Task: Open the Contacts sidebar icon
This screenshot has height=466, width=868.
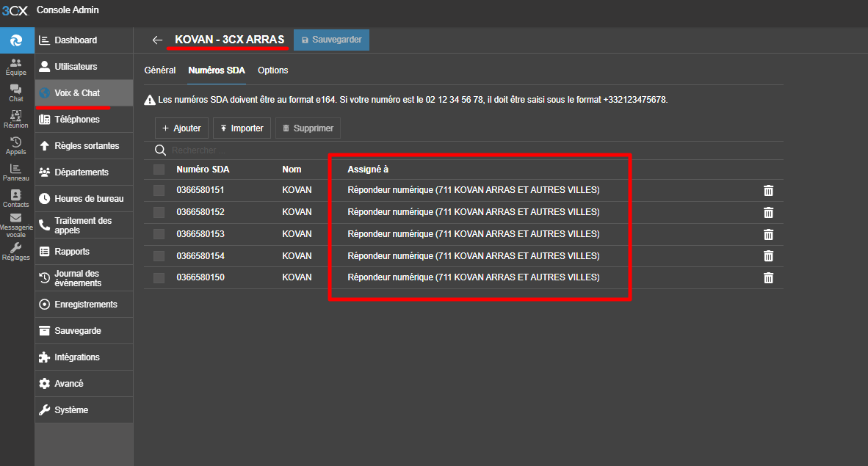Action: pos(16,199)
